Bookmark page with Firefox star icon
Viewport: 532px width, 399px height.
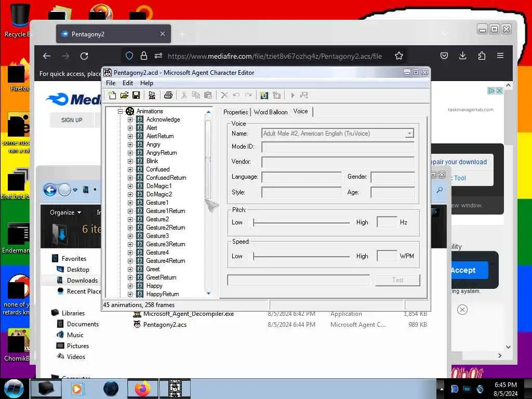click(x=399, y=56)
